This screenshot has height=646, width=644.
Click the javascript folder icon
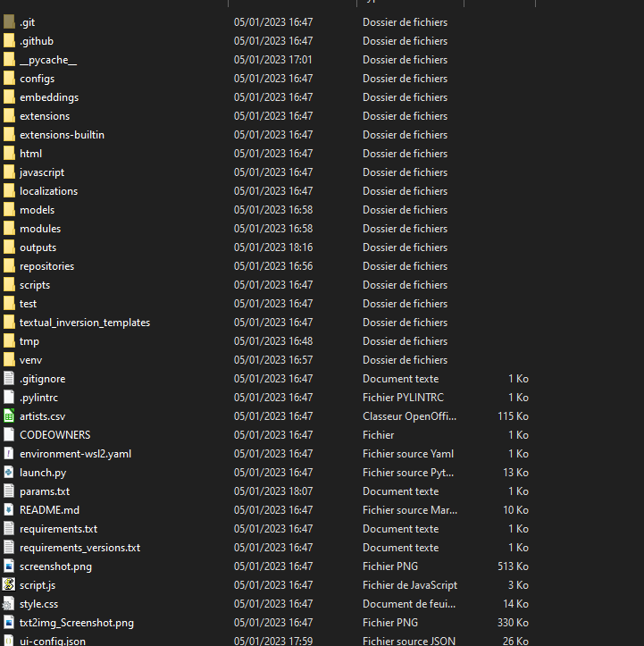tap(9, 172)
